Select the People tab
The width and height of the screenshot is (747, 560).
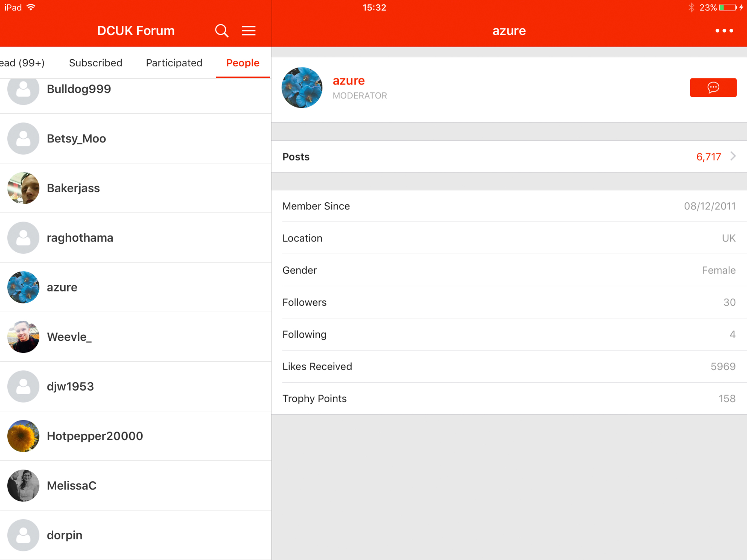243,63
